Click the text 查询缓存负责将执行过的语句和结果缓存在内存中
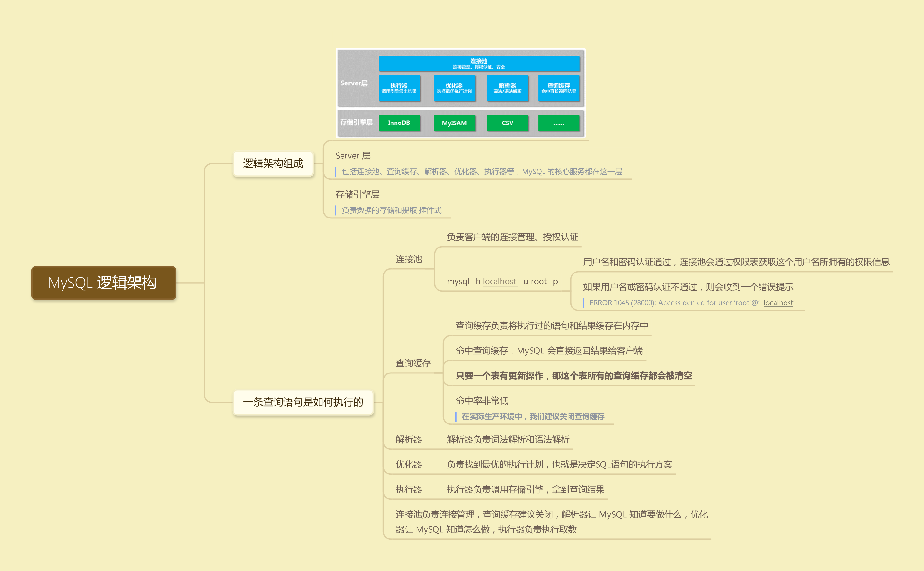Viewport: 924px width, 571px height. point(552,326)
